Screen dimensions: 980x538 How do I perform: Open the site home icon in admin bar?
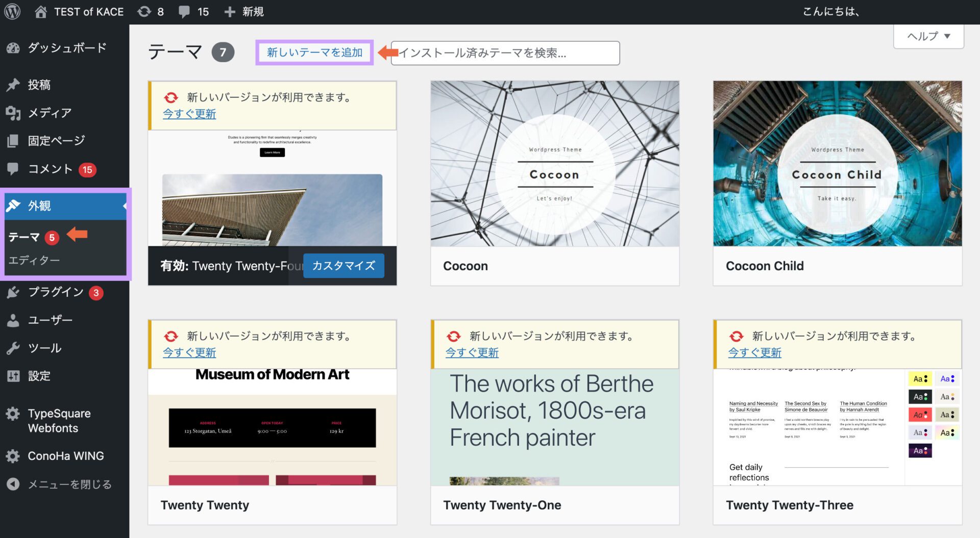pos(41,11)
